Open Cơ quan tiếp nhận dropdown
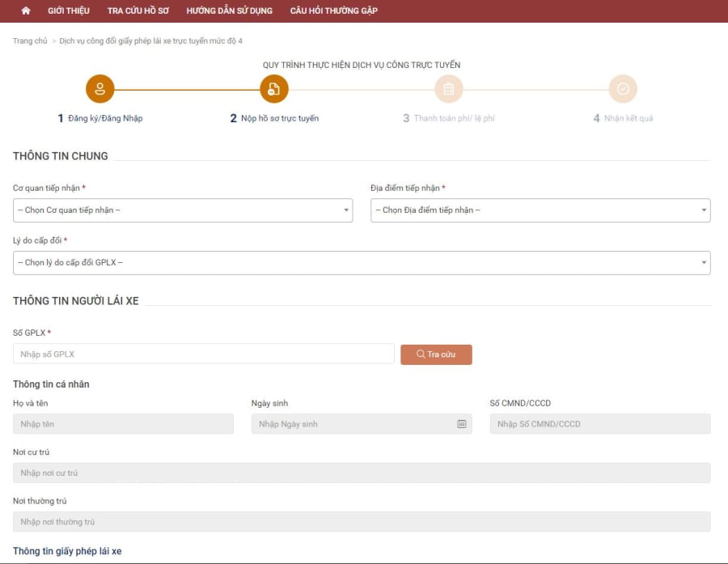This screenshot has width=728, height=564. point(183,210)
